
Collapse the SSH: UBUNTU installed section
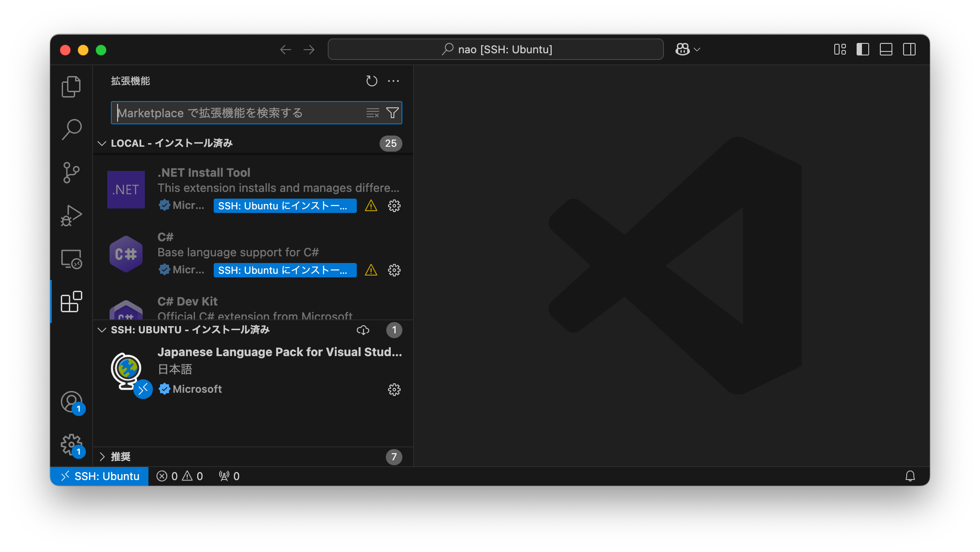pyautogui.click(x=102, y=330)
